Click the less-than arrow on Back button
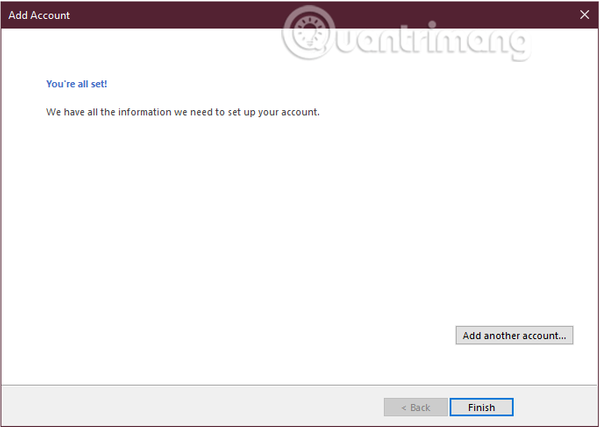The width and height of the screenshot is (600, 427). 404,408
